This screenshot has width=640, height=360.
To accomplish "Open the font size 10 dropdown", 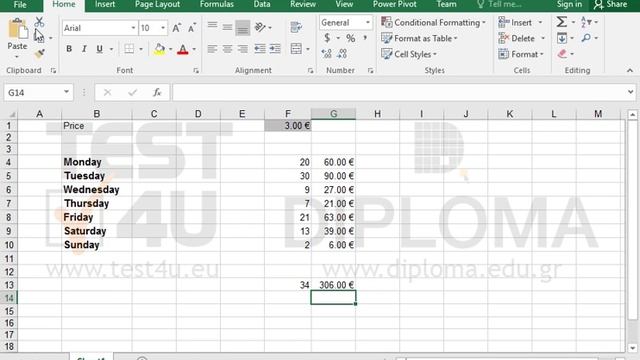I will (x=163, y=28).
